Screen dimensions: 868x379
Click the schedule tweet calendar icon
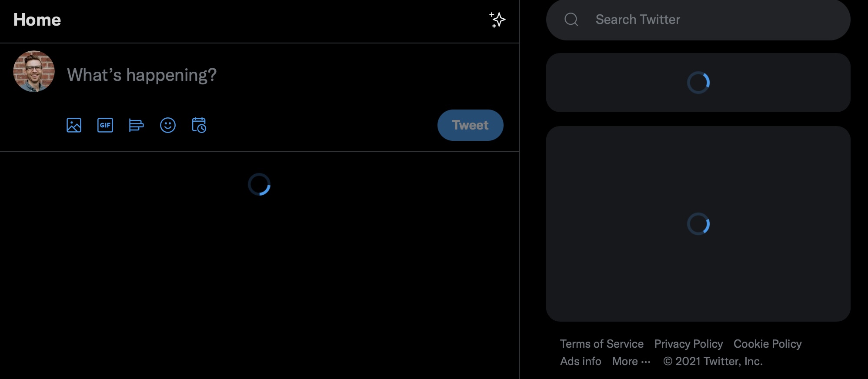tap(199, 125)
